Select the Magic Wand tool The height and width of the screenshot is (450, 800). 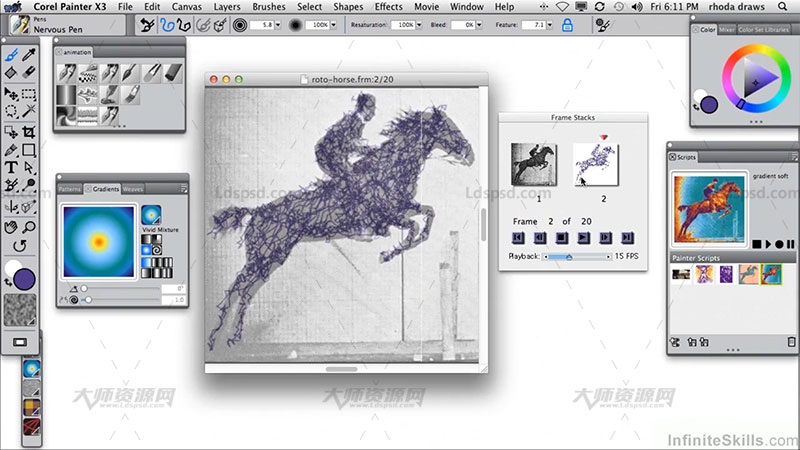pos(29,111)
